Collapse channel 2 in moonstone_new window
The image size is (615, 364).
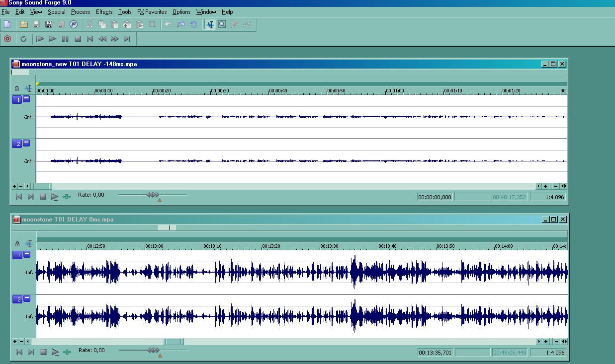pos(27,143)
